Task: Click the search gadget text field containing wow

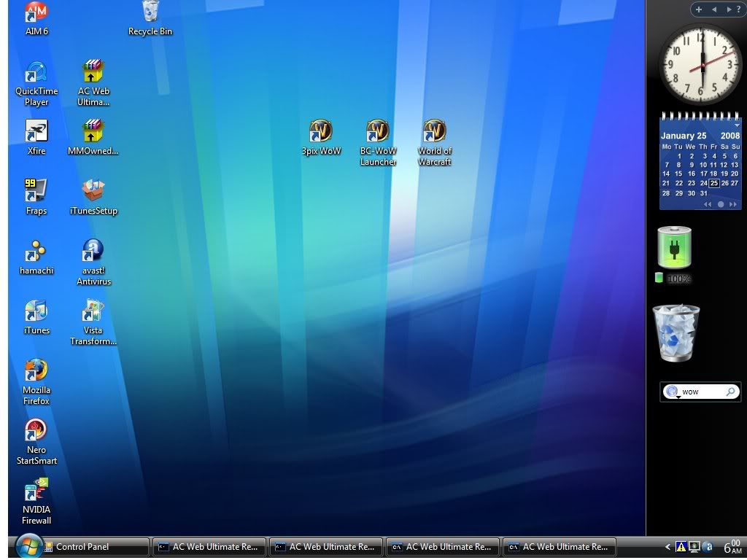Action: point(701,392)
